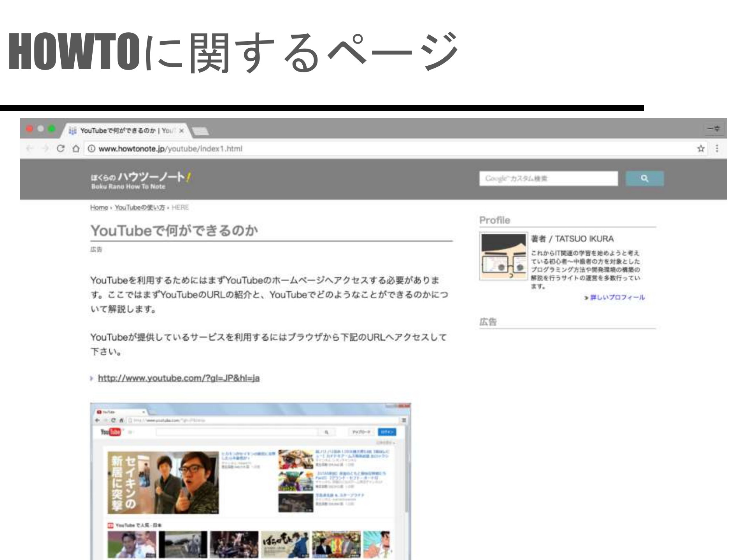This screenshot has width=747, height=560.
Task: Open the YouTubeの使い方 breadcrumb link
Action: [140, 208]
